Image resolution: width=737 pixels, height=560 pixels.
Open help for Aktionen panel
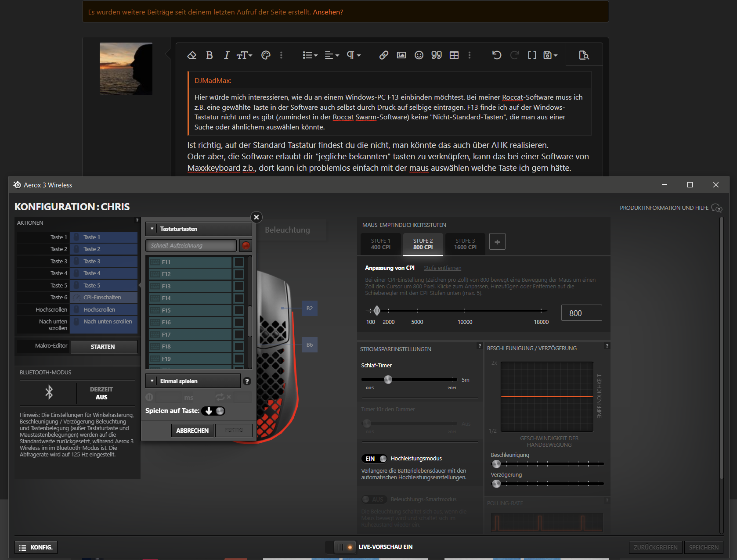coord(137,220)
